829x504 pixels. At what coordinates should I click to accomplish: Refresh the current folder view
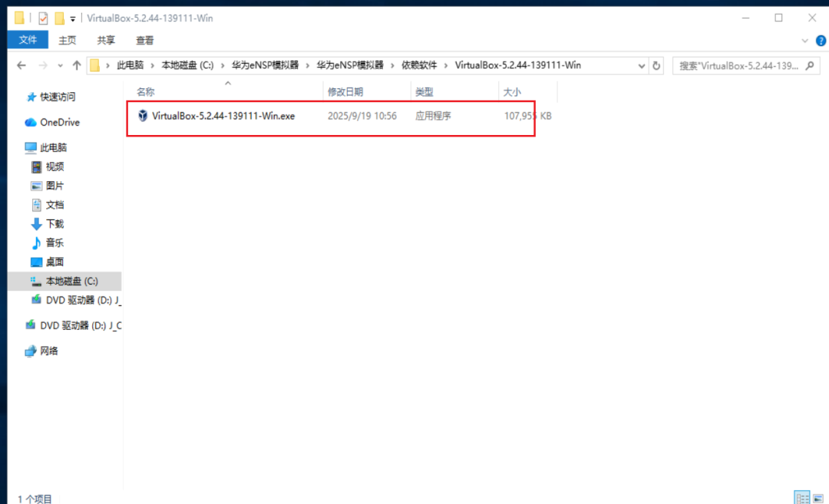(656, 66)
